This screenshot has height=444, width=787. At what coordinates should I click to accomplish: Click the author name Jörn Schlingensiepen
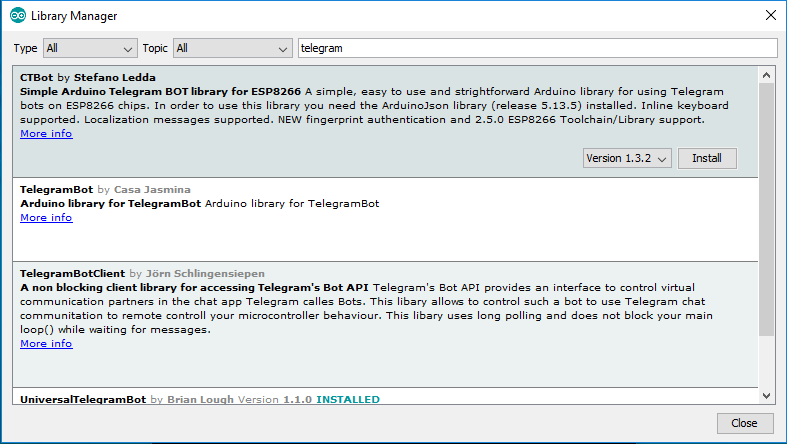(205, 273)
